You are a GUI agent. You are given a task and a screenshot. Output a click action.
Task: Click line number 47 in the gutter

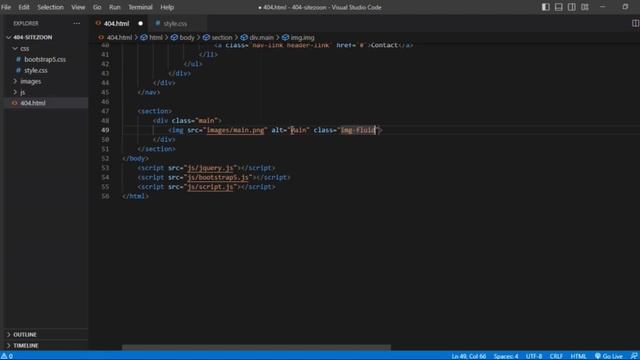coord(105,111)
